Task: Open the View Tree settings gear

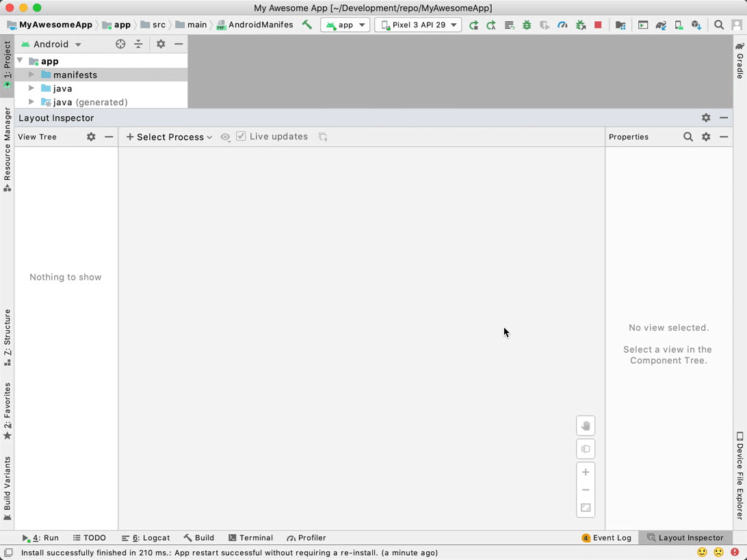Action: pyautogui.click(x=91, y=137)
